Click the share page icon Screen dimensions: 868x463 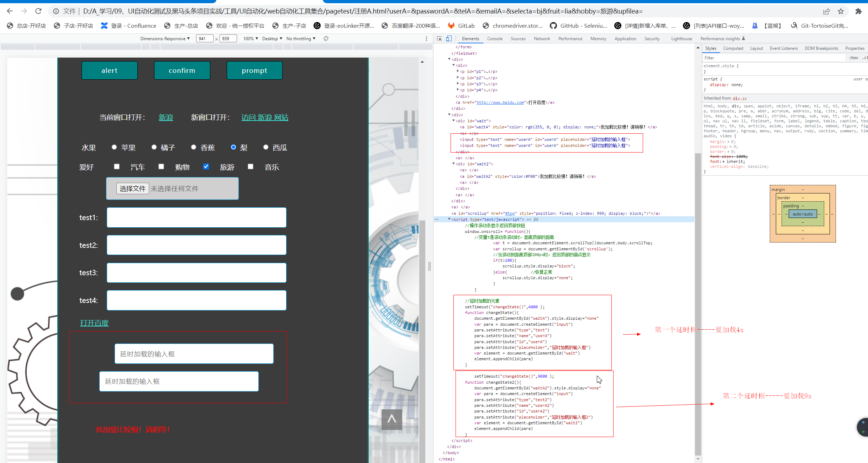click(x=826, y=11)
